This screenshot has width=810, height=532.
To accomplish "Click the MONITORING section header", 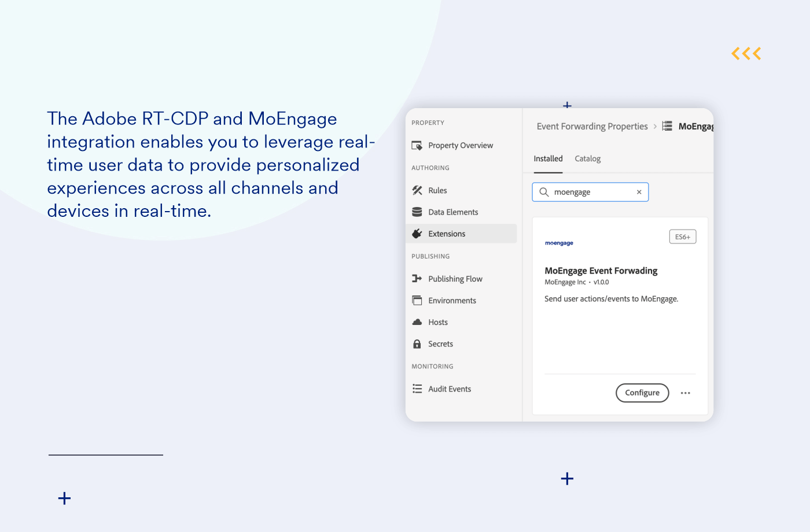I will click(432, 367).
